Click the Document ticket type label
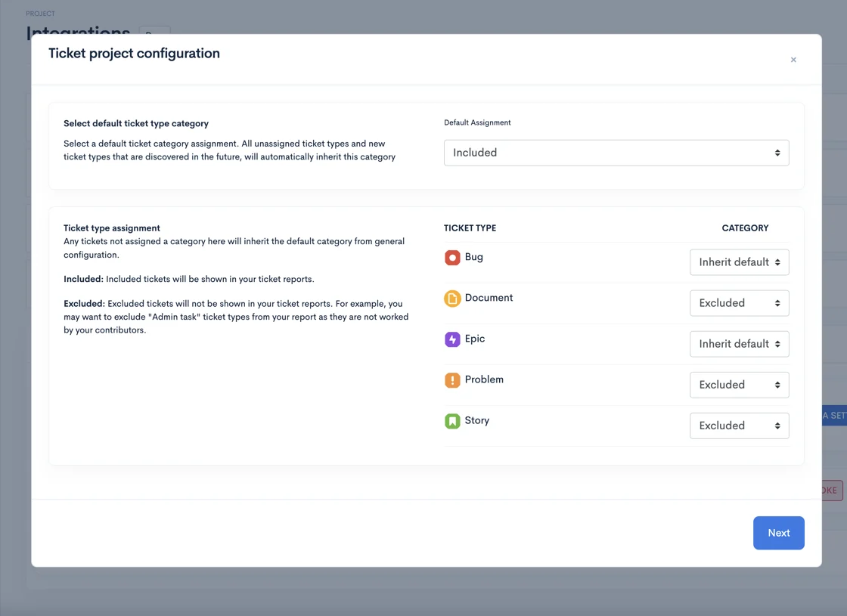The height and width of the screenshot is (616, 847). (489, 298)
